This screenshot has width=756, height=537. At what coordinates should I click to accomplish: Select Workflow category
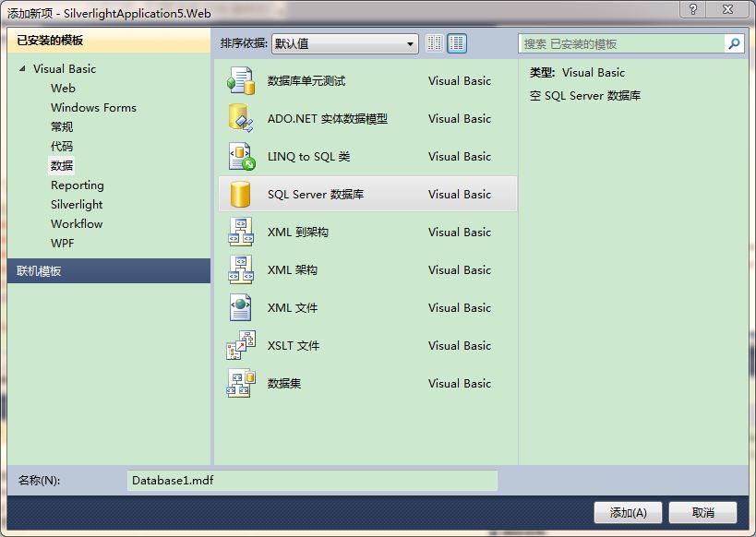point(77,223)
